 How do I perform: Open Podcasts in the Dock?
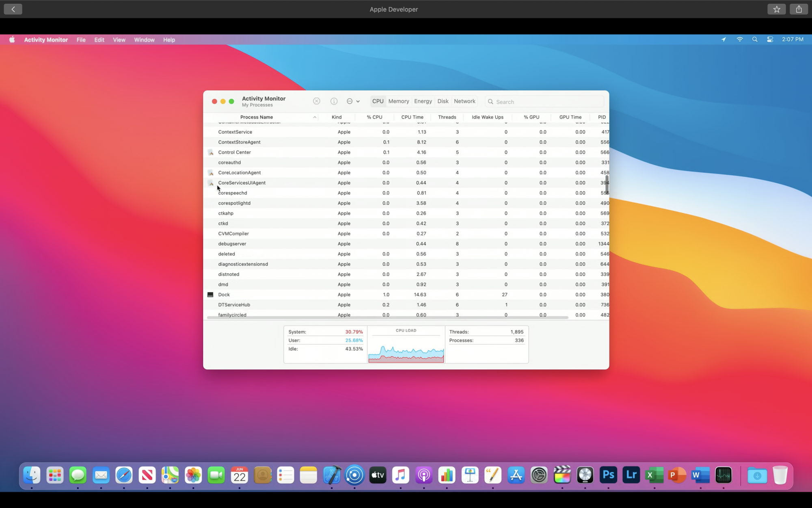(x=424, y=475)
